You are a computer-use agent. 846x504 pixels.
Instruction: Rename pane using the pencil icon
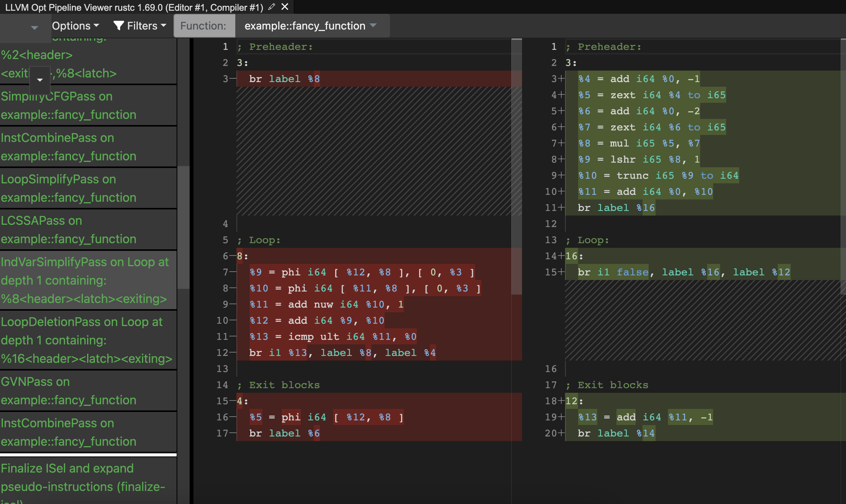pyautogui.click(x=272, y=7)
